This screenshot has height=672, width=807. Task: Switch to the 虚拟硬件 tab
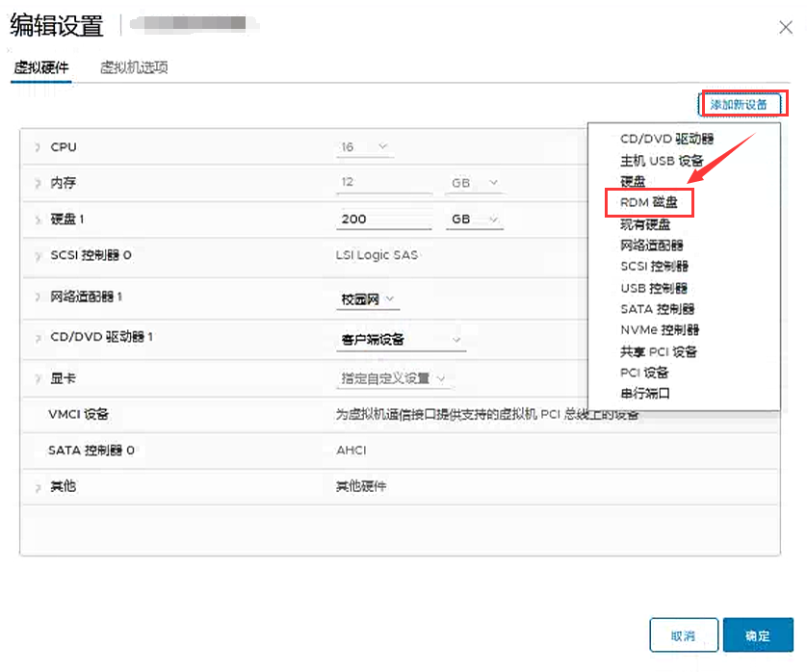coord(41,67)
